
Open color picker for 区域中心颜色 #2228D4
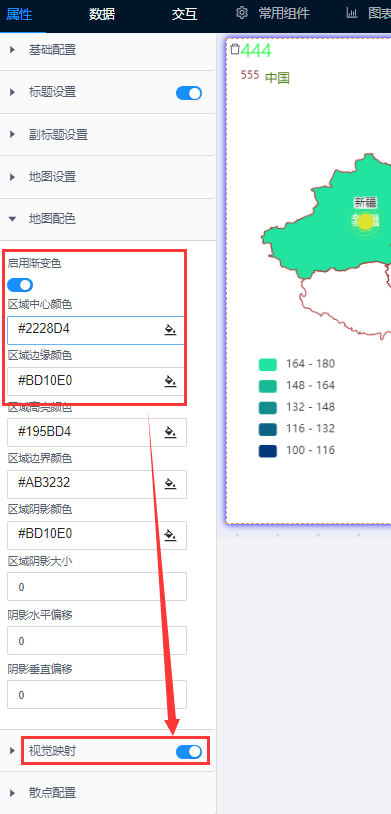[170, 330]
